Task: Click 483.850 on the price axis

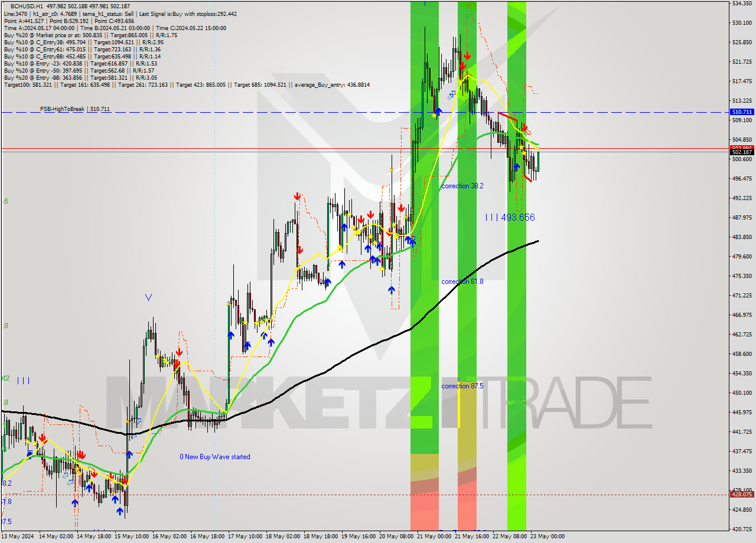Action: (x=742, y=237)
